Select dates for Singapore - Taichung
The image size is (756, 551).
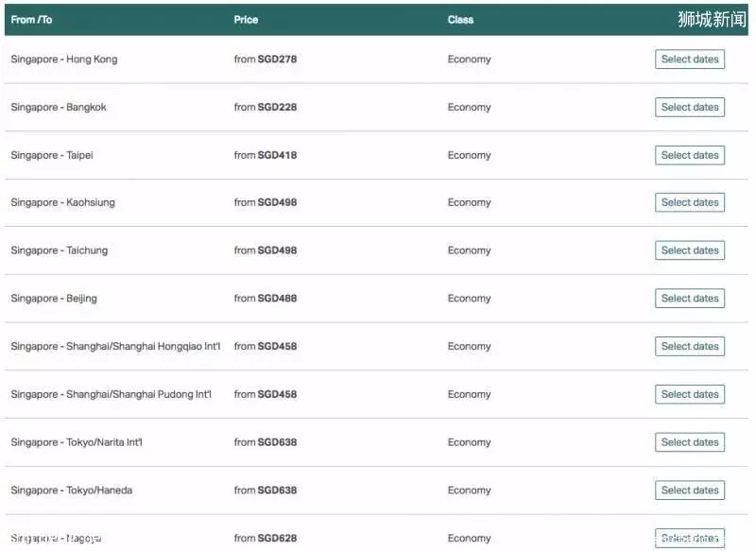click(690, 250)
